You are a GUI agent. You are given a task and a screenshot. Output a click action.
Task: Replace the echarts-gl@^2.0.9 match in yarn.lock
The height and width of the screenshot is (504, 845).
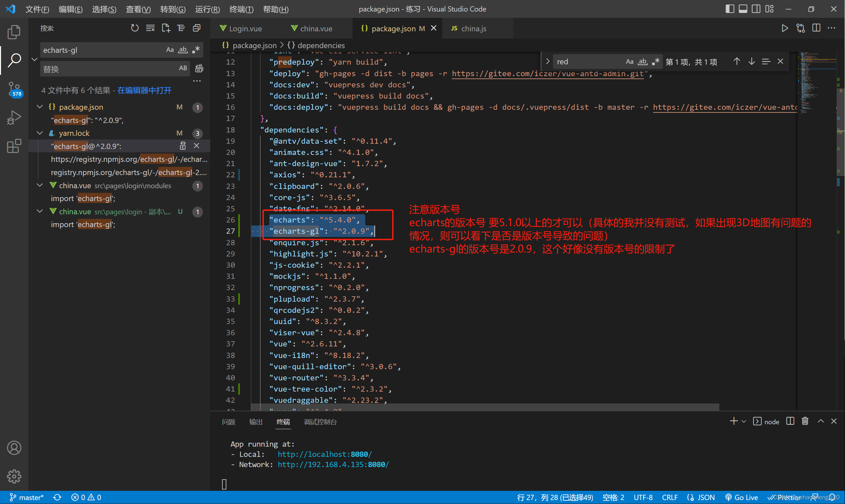(183, 146)
